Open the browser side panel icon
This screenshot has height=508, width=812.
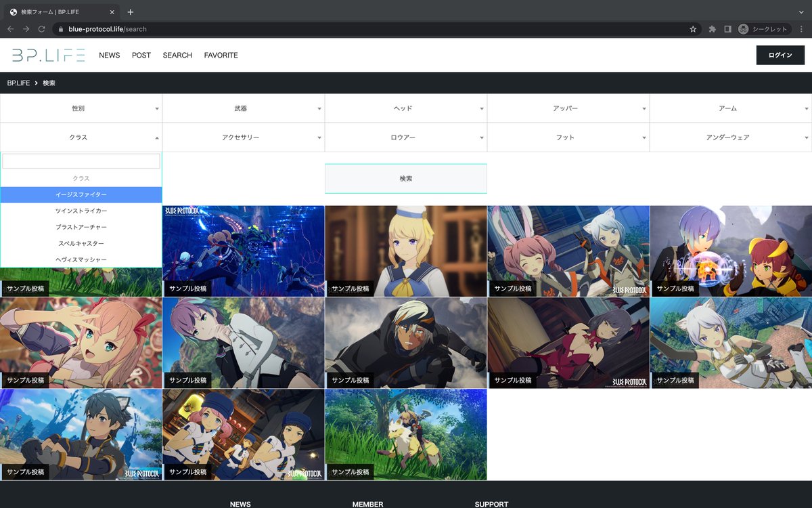pyautogui.click(x=727, y=29)
